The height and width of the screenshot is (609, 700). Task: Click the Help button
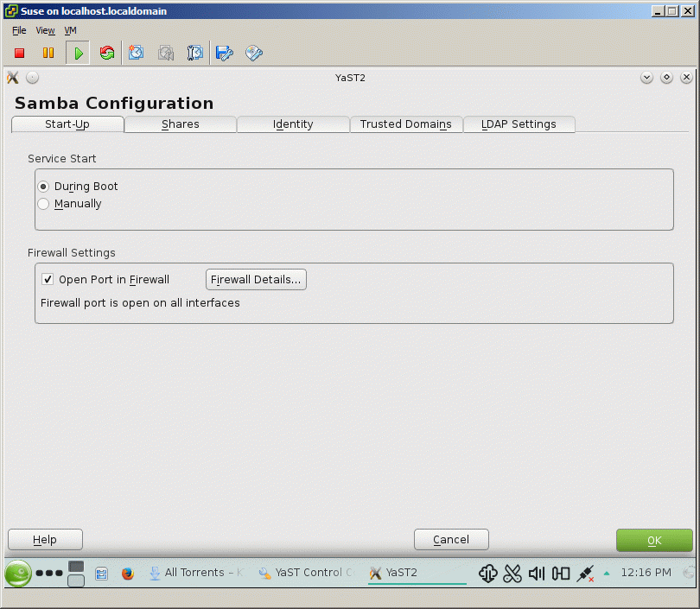coord(45,540)
